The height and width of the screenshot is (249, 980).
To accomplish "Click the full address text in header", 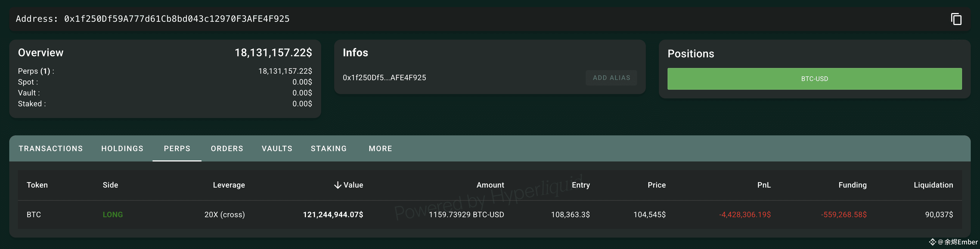I will pyautogui.click(x=176, y=19).
